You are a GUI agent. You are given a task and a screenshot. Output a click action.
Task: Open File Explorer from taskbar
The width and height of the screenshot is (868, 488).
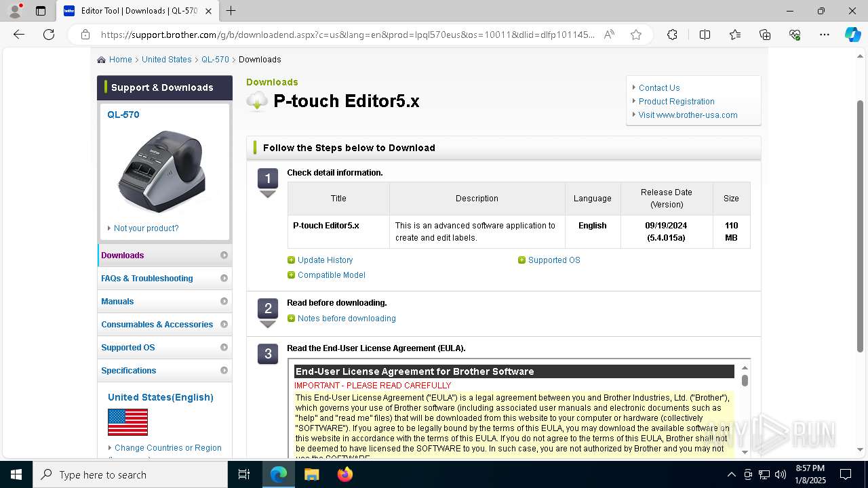tap(311, 474)
